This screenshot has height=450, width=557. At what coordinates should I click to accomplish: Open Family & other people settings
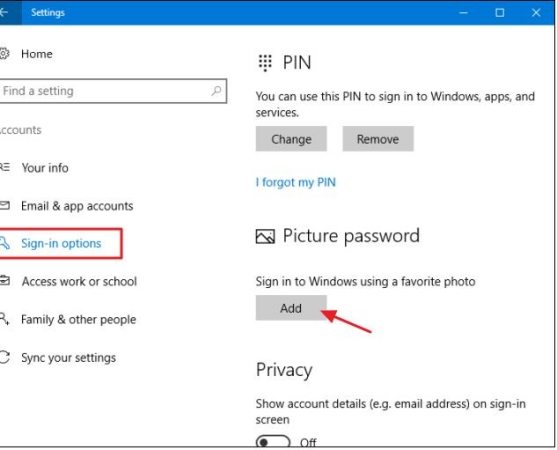pyautogui.click(x=79, y=319)
